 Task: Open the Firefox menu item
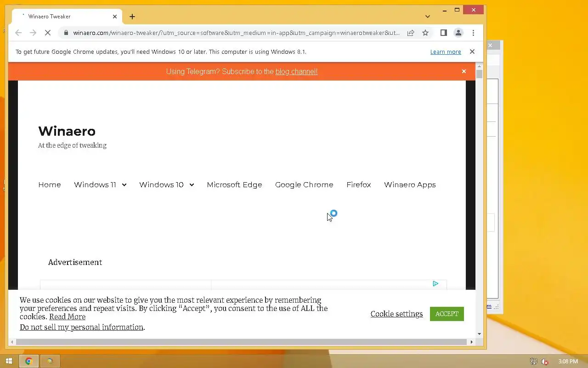pyautogui.click(x=359, y=184)
